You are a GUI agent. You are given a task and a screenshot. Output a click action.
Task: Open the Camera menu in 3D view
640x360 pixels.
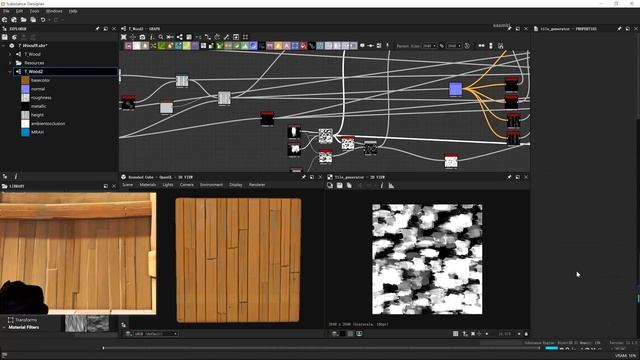[187, 185]
